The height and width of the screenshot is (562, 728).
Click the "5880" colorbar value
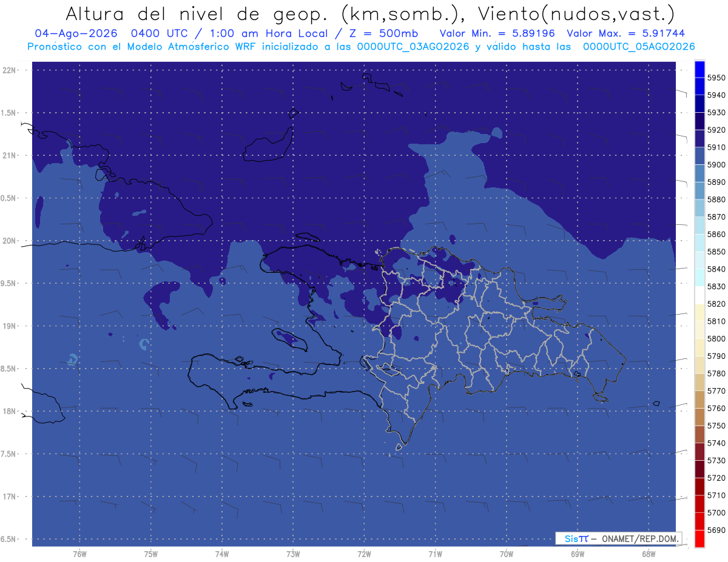(716, 199)
